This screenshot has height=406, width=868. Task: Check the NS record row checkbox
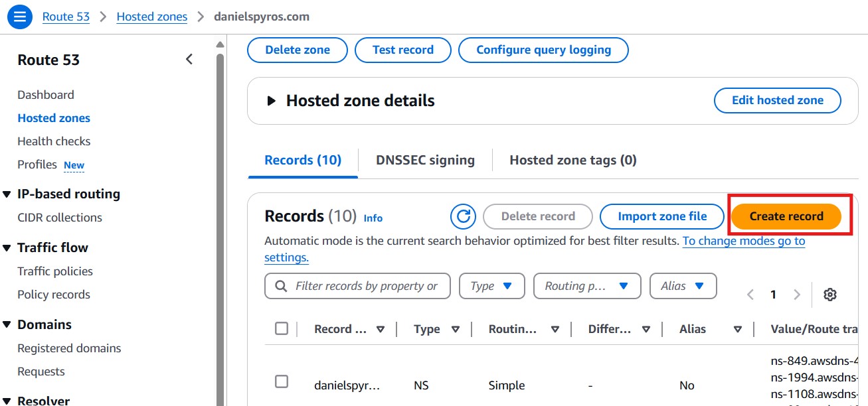[282, 381]
